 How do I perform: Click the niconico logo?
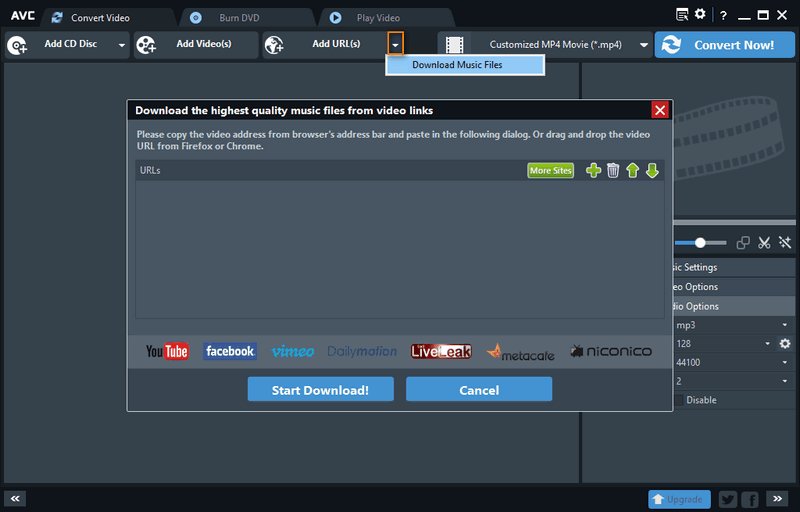(611, 351)
